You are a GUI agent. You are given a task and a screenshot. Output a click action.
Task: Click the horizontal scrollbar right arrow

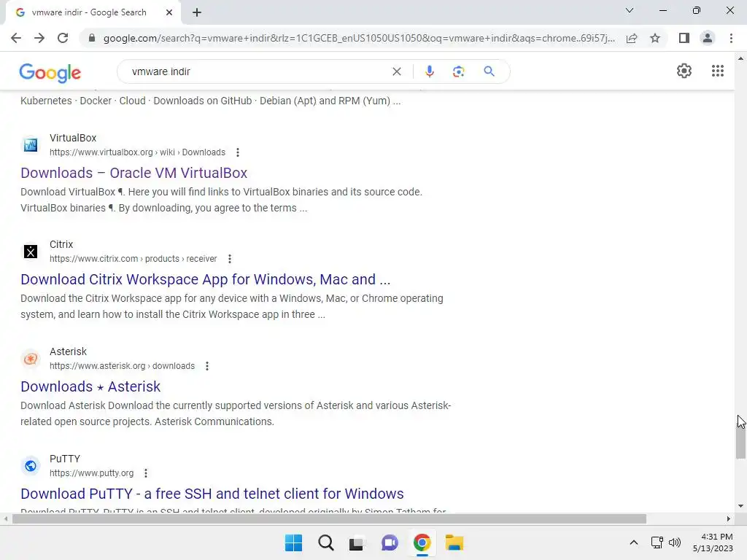tap(729, 518)
